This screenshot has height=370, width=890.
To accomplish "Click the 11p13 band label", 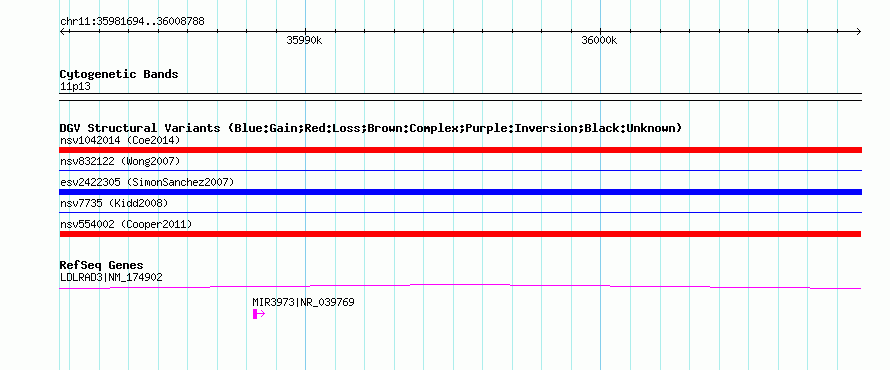I will tap(75, 87).
